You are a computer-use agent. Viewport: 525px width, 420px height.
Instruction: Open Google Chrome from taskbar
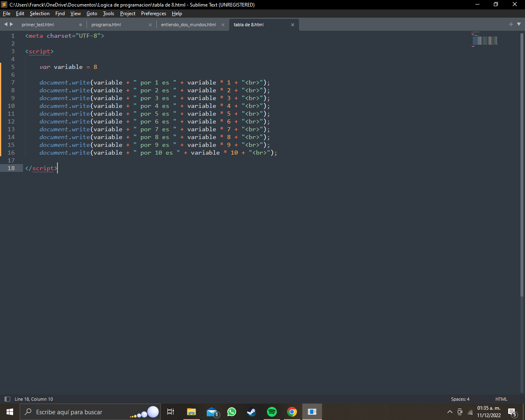(292, 412)
